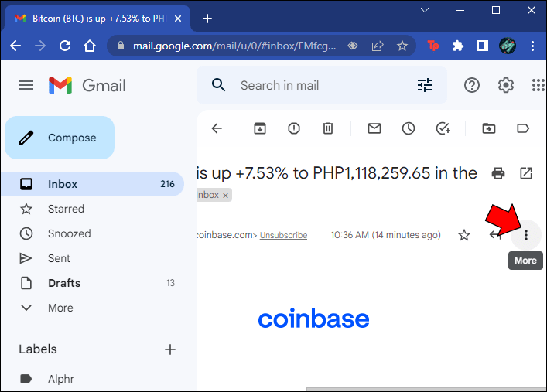
Task: Focus the Search in mail field
Action: coord(321,85)
